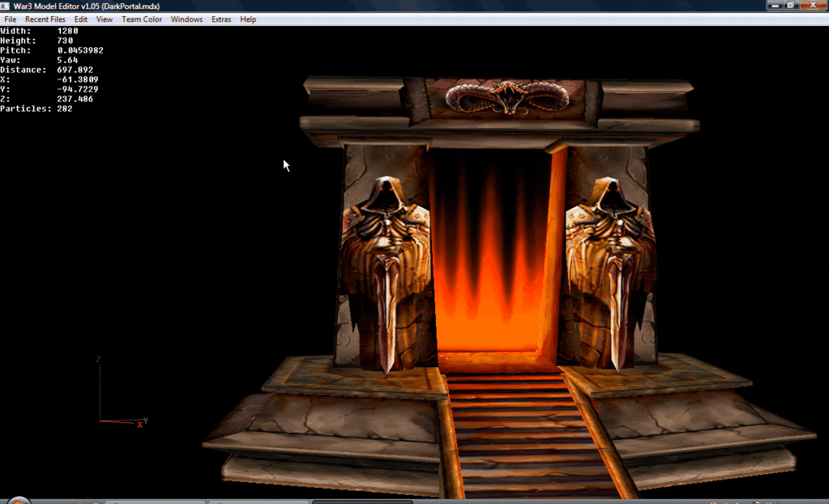Image resolution: width=829 pixels, height=504 pixels.
Task: Click the Height value 730
Action: tap(65, 41)
